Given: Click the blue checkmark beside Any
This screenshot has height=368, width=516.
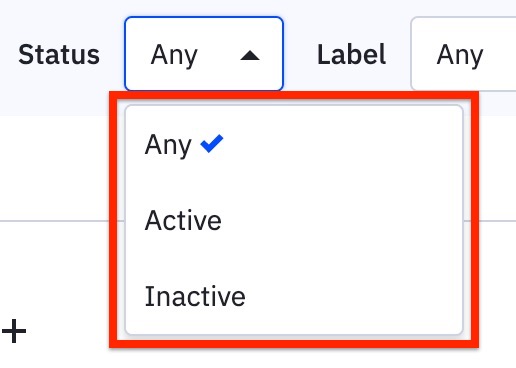Looking at the screenshot, I should 212,144.
